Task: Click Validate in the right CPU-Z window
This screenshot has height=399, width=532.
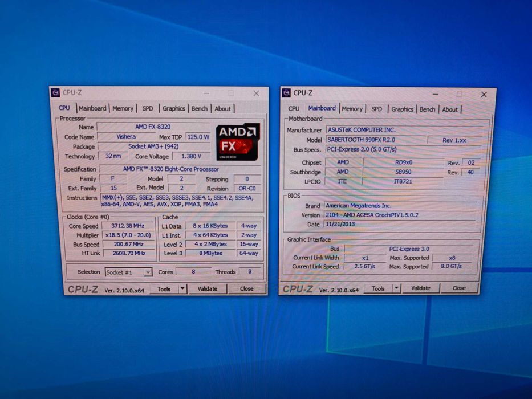Action: 421,288
